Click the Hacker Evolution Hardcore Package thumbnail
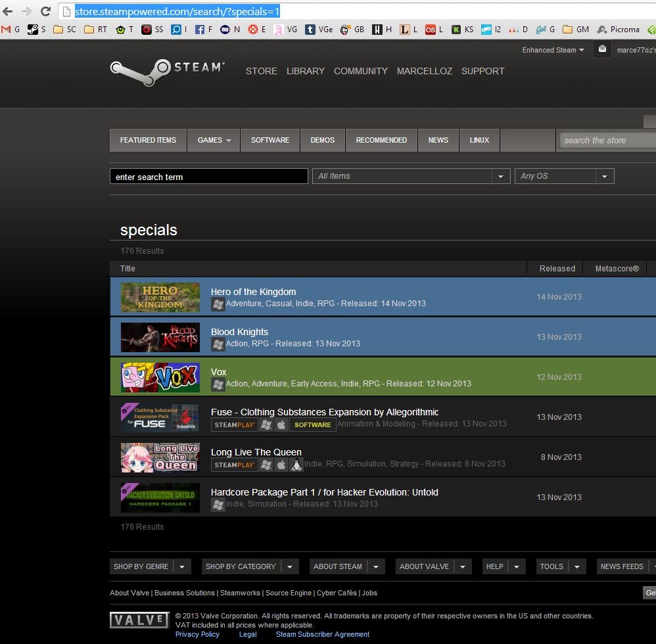Viewport: 656px width, 644px height. click(x=160, y=498)
